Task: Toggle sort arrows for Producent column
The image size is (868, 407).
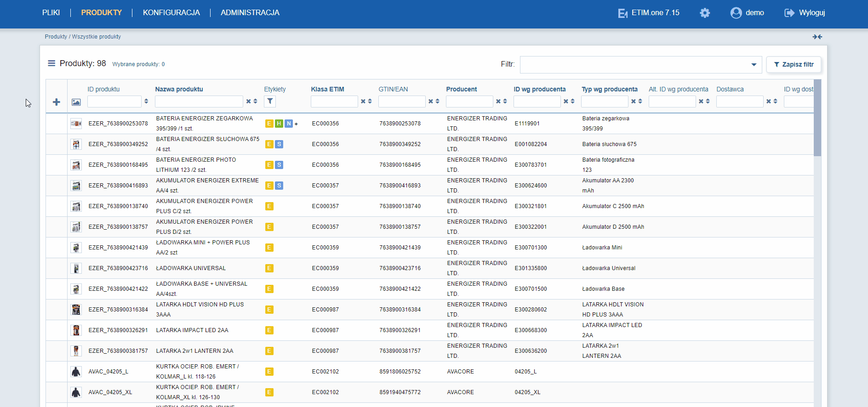Action: pos(505,102)
